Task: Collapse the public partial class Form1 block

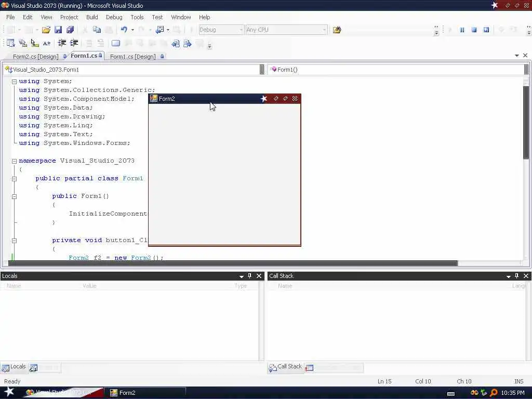Action: point(14,179)
